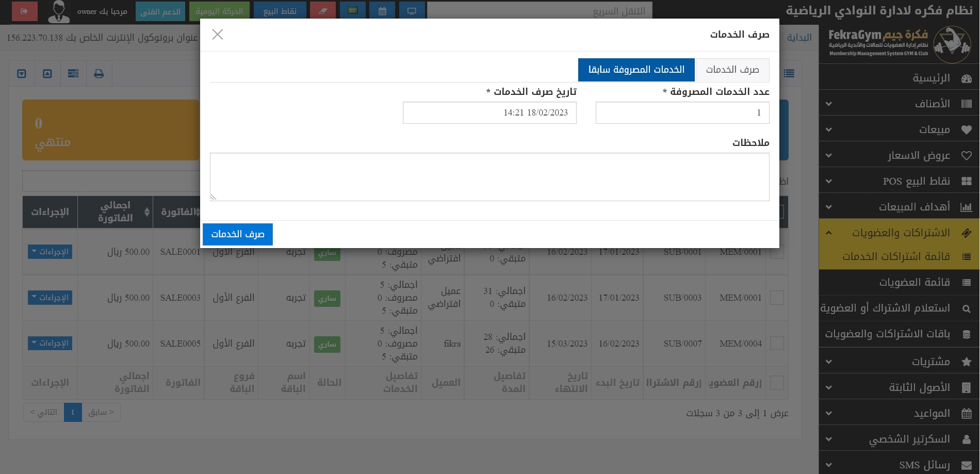This screenshot has height=474, width=980.
Task: Click the monitor screen icon button
Action: 412,11
